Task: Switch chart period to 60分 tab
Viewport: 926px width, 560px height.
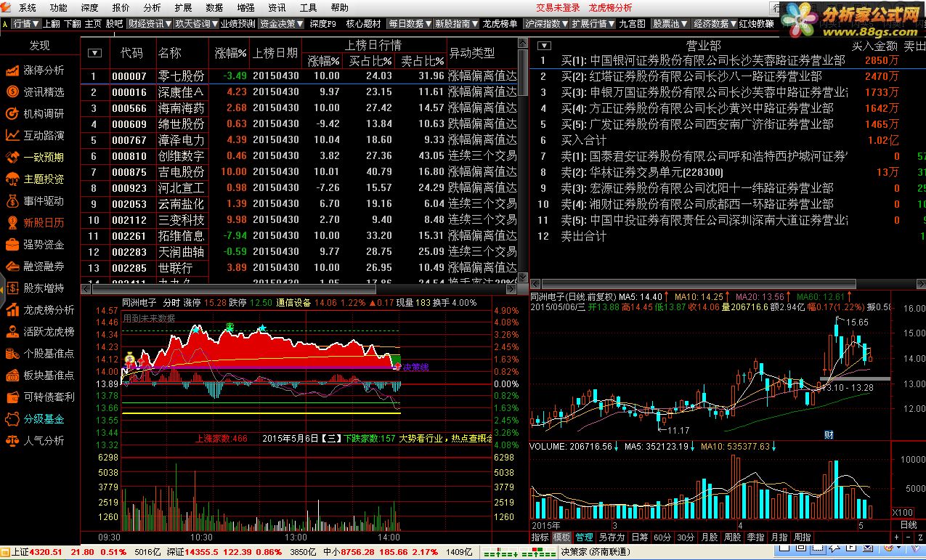Action: 662,537
